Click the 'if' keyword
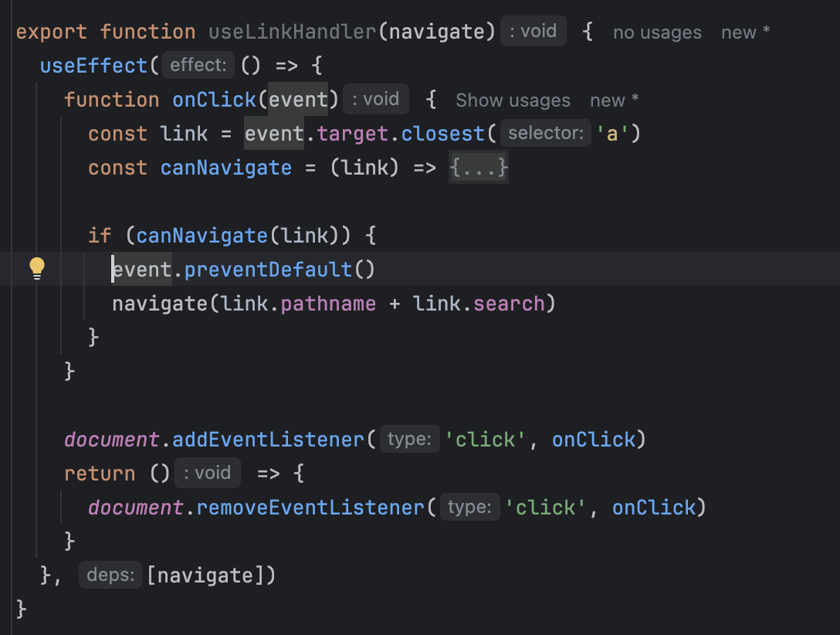Screen dimensions: 840x635 coord(100,236)
